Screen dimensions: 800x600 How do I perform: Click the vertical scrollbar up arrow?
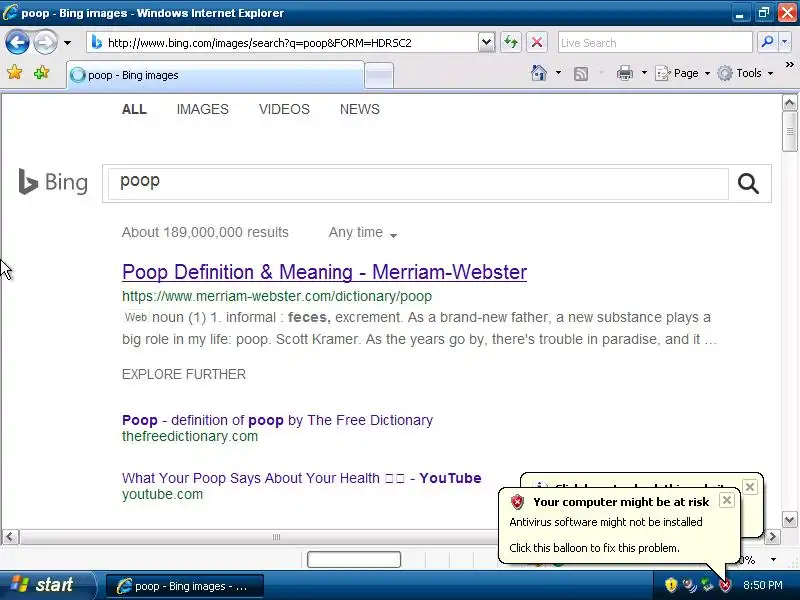pyautogui.click(x=789, y=103)
